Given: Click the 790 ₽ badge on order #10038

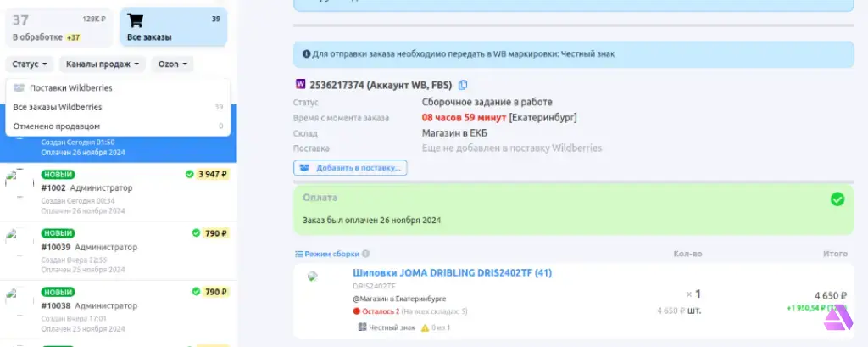Looking at the screenshot, I should 216,292.
